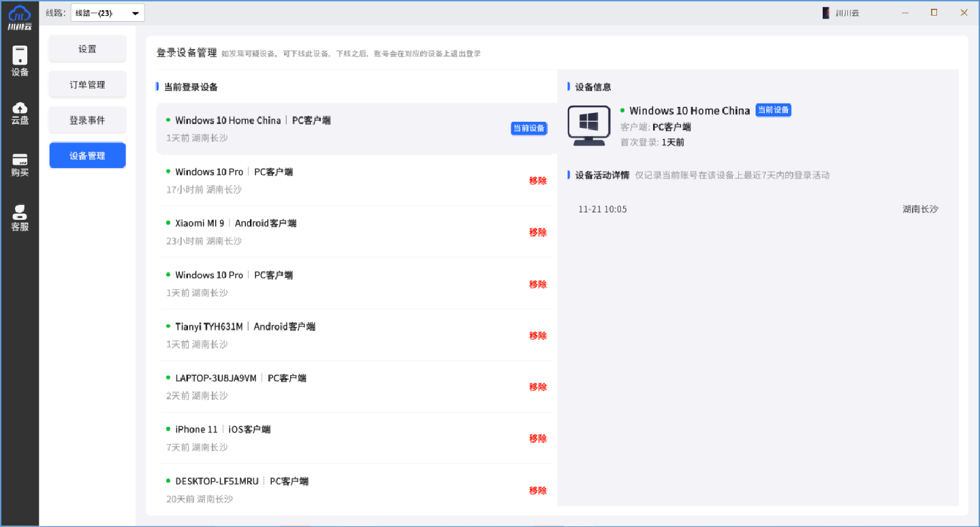Remove the Xiaomi MI 9 device via 移除
The height and width of the screenshot is (527, 980).
click(x=538, y=232)
